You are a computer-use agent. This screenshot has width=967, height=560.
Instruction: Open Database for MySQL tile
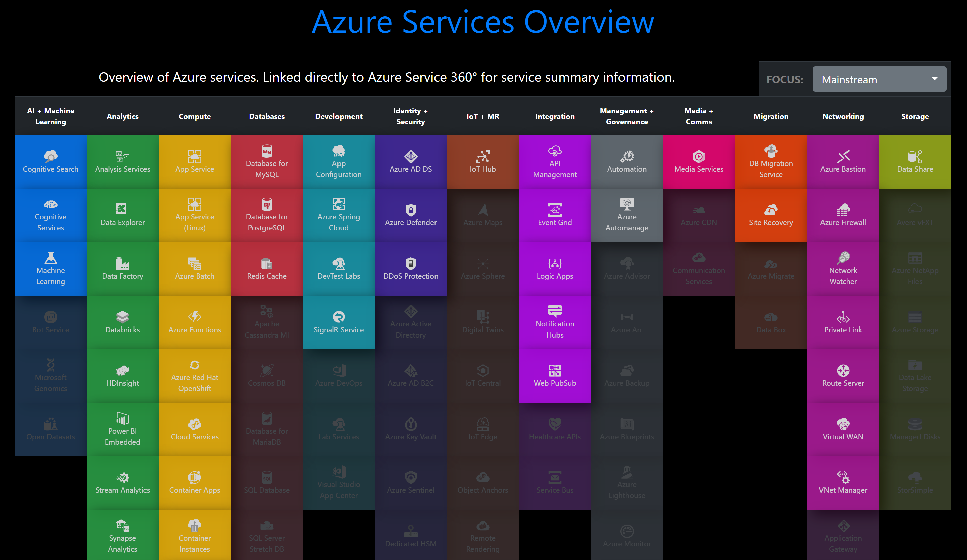pos(267,162)
